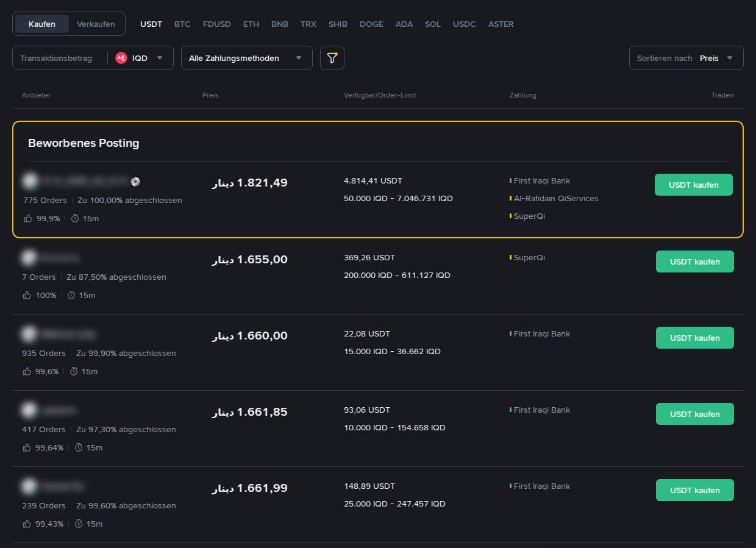
Task: Buy USDT at price 1.661,99
Action: click(695, 490)
